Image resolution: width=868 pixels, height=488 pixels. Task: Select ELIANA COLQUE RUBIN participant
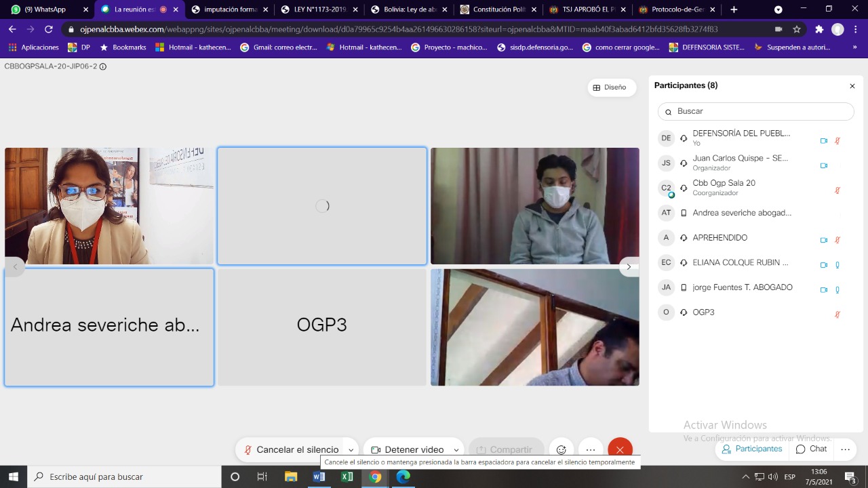pos(755,262)
